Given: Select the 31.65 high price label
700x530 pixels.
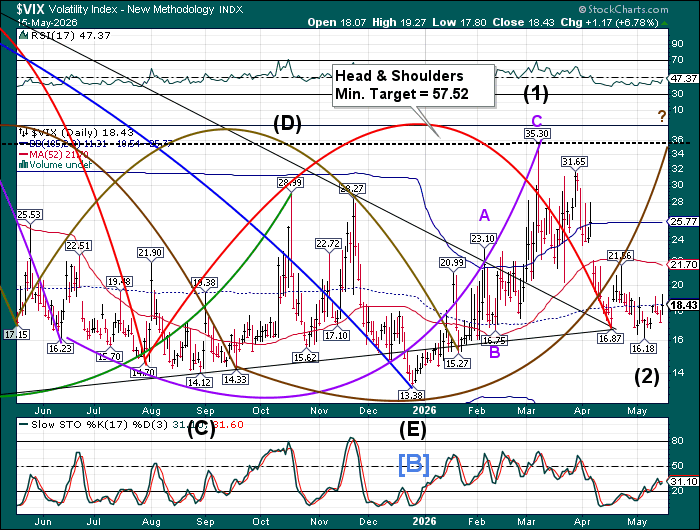Looking at the screenshot, I should (574, 162).
